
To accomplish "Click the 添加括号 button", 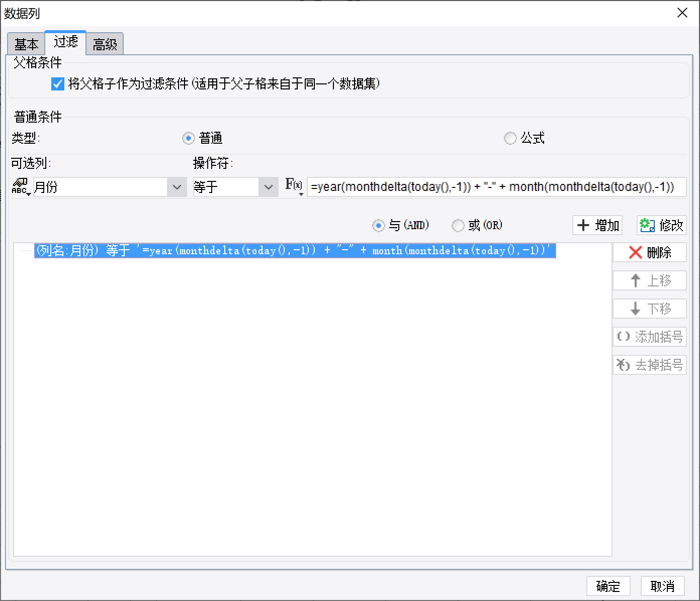I will (x=650, y=337).
